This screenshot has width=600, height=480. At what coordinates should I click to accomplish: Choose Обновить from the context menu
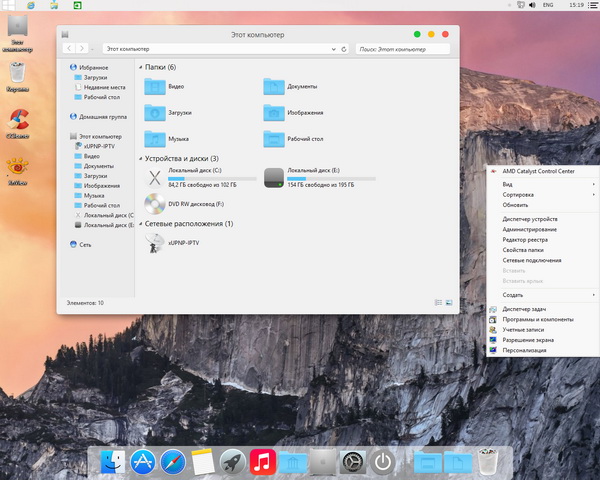[515, 205]
